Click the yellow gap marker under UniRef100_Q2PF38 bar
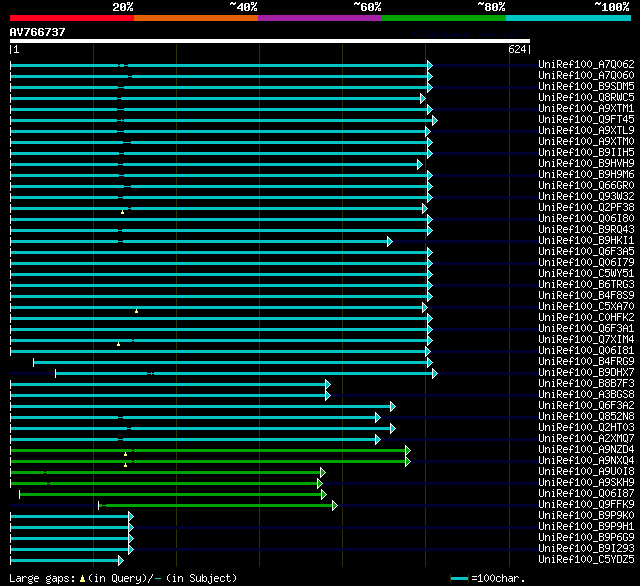This screenshot has height=586, width=640. click(x=122, y=212)
